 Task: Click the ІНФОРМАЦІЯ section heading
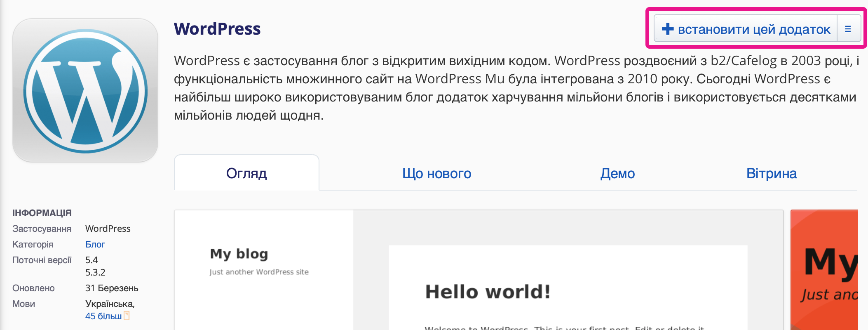tap(42, 213)
